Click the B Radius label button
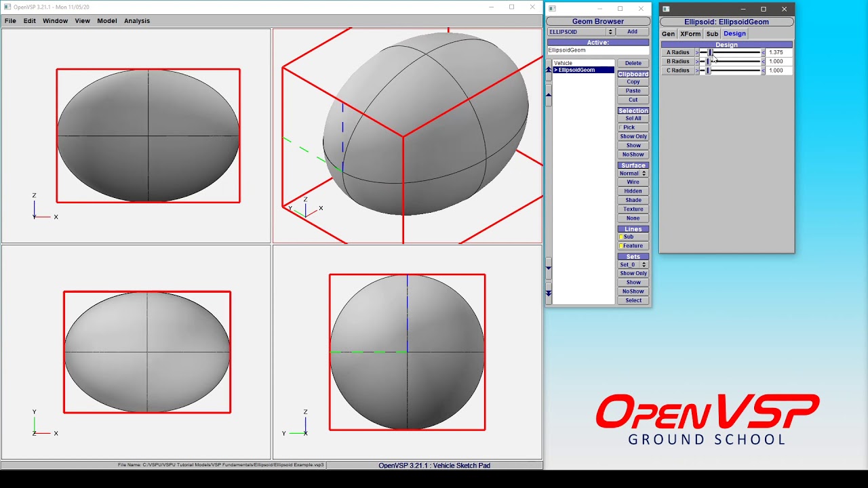The image size is (868, 488). 677,62
